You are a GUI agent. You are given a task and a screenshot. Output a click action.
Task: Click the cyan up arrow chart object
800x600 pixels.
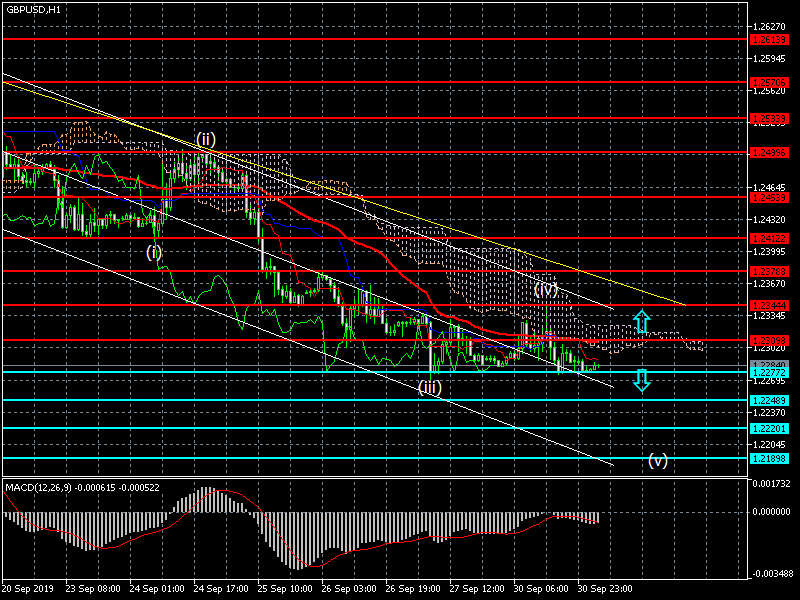point(642,321)
